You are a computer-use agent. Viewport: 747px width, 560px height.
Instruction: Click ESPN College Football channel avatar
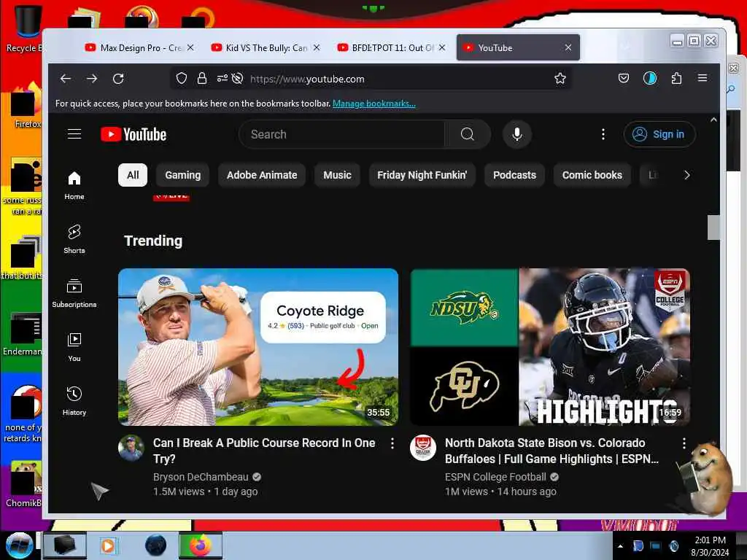(423, 448)
